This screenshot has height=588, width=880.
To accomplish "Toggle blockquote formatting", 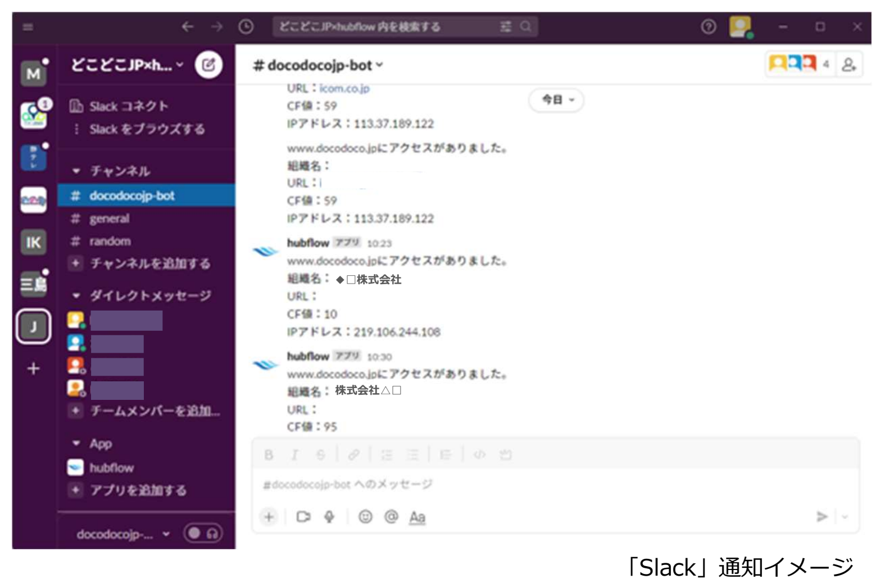I will pyautogui.click(x=446, y=455).
